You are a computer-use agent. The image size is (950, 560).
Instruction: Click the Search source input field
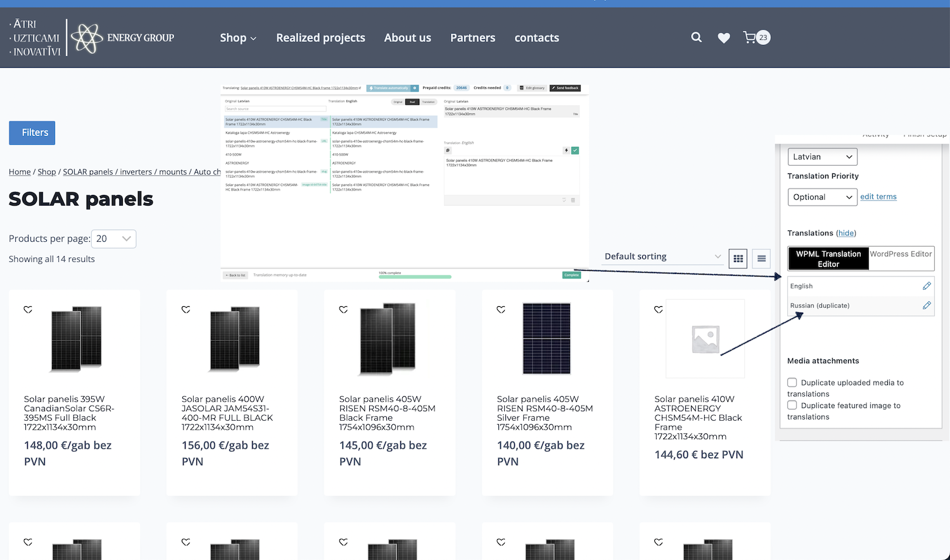point(275,109)
